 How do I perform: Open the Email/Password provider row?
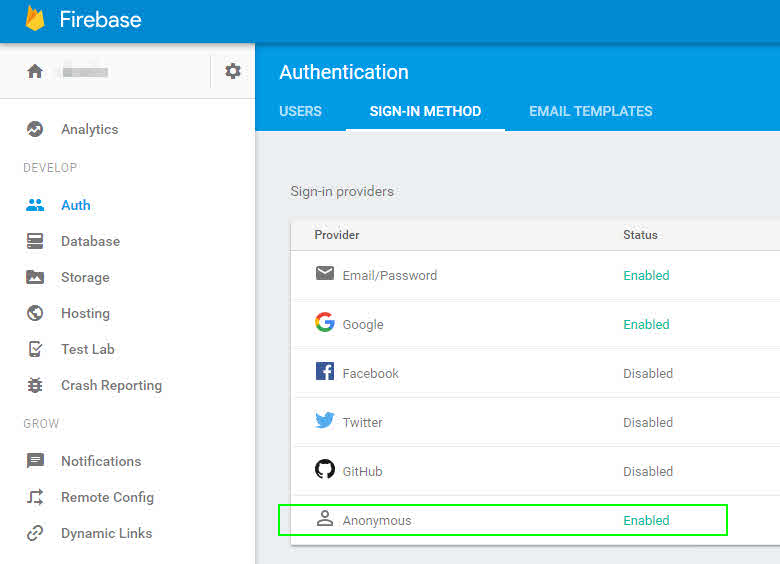pyautogui.click(x=390, y=275)
